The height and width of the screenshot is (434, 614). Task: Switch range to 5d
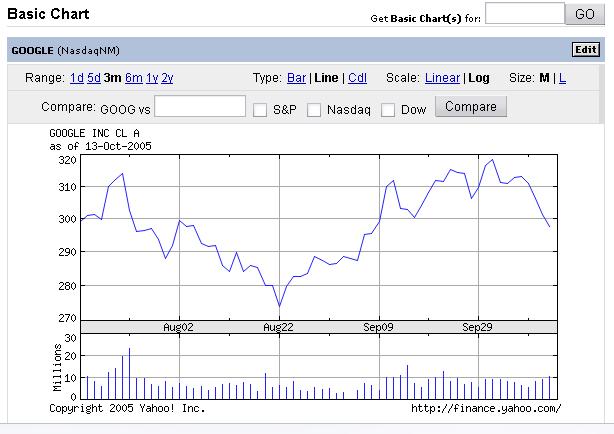(x=93, y=78)
